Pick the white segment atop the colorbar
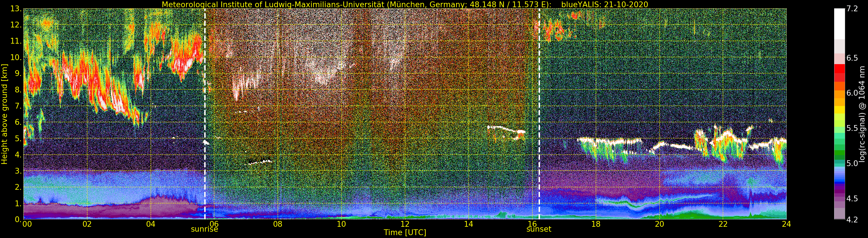 click(x=839, y=24)
